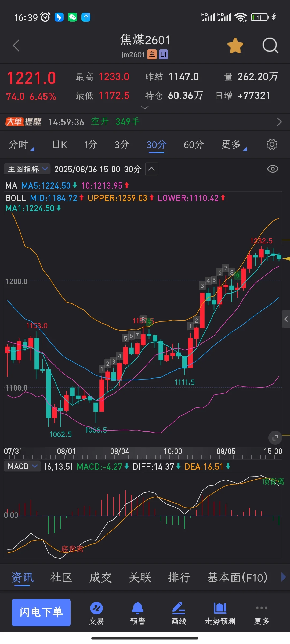
Task: Toggle indicator visibility eye icon
Action: pos(273,169)
